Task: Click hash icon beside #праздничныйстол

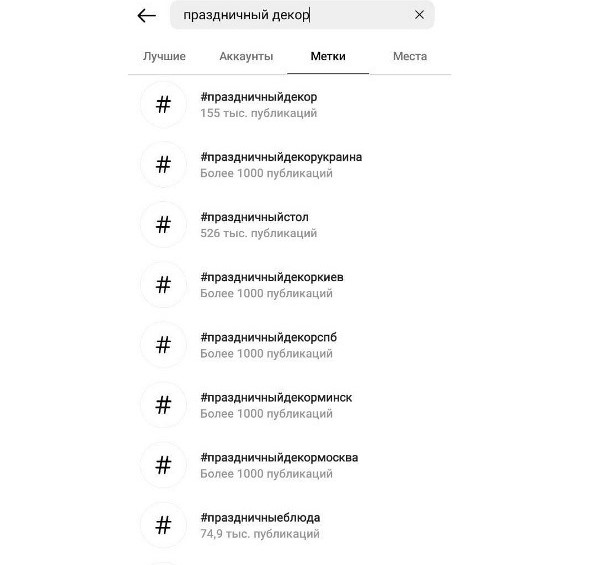Action: point(163,224)
